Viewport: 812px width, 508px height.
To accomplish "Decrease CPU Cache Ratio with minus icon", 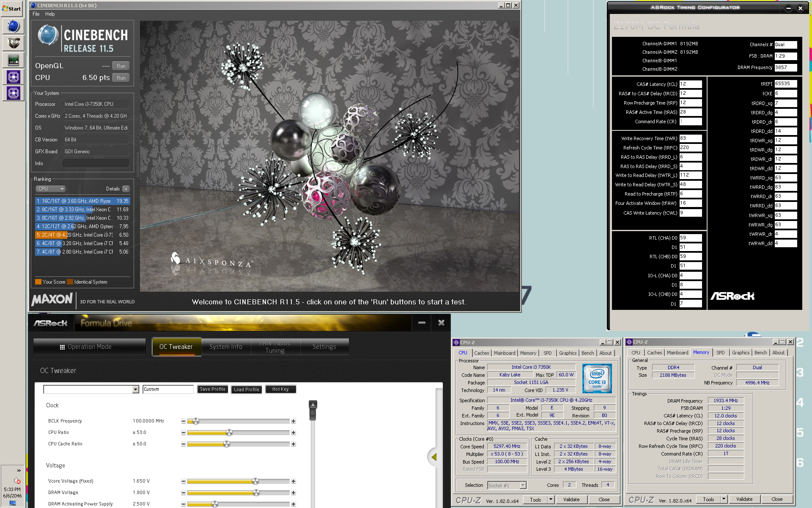I will [183, 444].
